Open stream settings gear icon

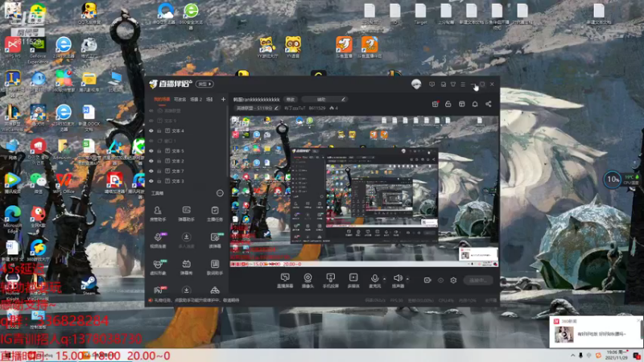pyautogui.click(x=453, y=280)
